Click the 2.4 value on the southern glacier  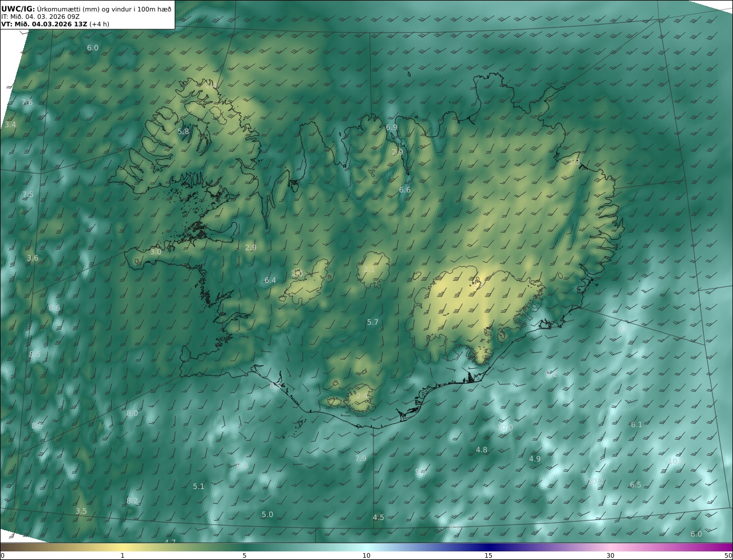pyautogui.click(x=362, y=396)
